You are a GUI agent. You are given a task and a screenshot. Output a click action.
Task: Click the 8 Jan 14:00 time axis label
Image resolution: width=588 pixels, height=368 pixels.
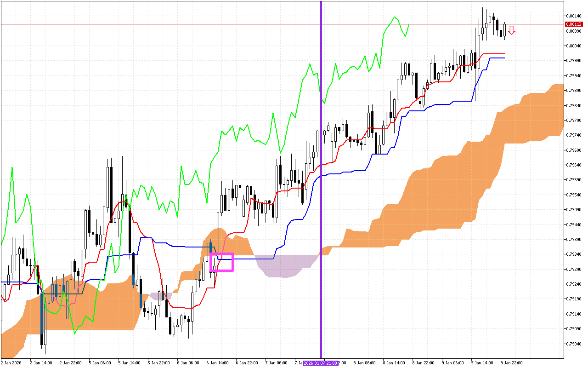click(394, 363)
